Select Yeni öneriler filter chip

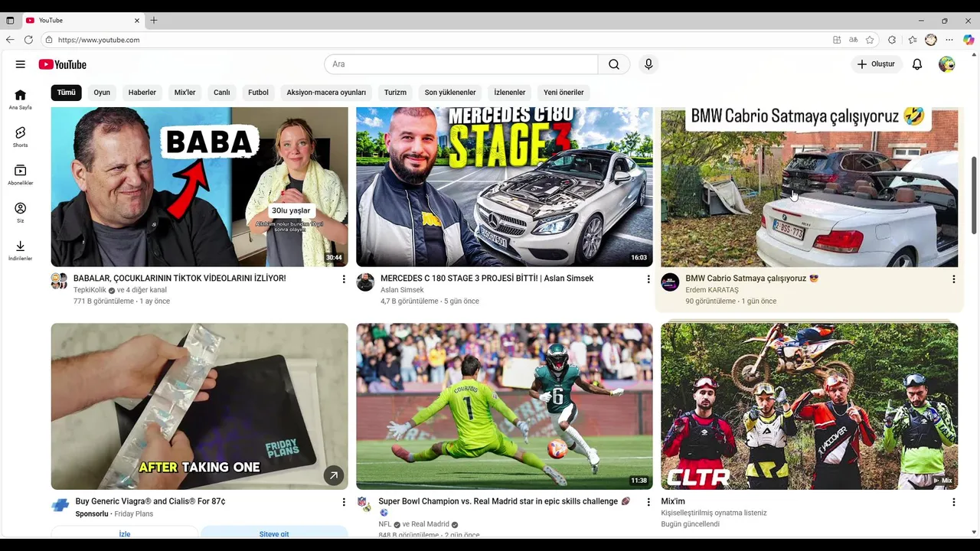click(x=563, y=93)
